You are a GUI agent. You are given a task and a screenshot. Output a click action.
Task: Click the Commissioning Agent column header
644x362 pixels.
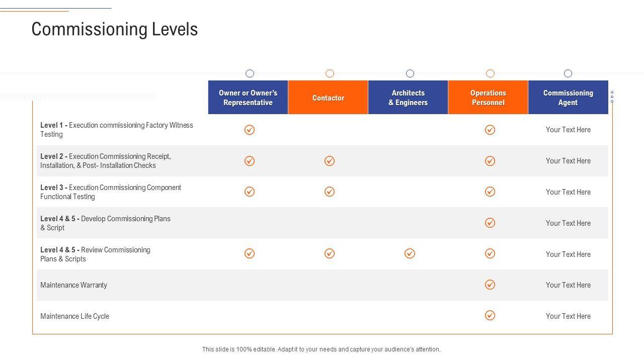568,98
